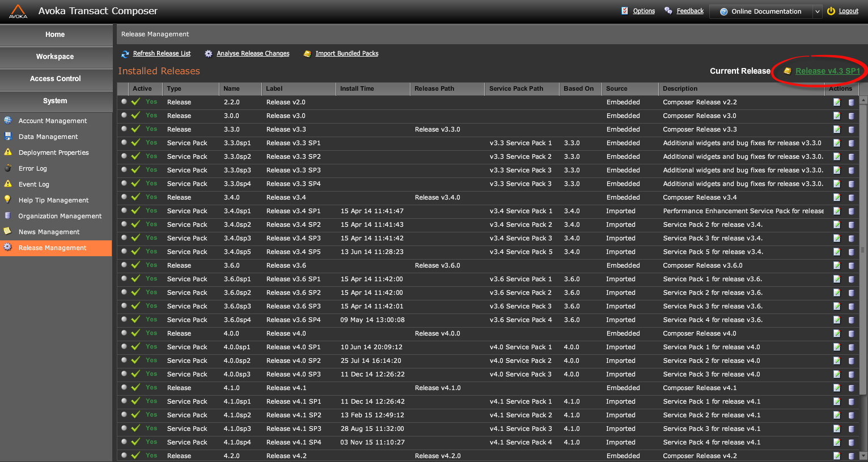Click the lightbulb icon for Help Tip Management
This screenshot has height=462, width=868.
tap(8, 200)
